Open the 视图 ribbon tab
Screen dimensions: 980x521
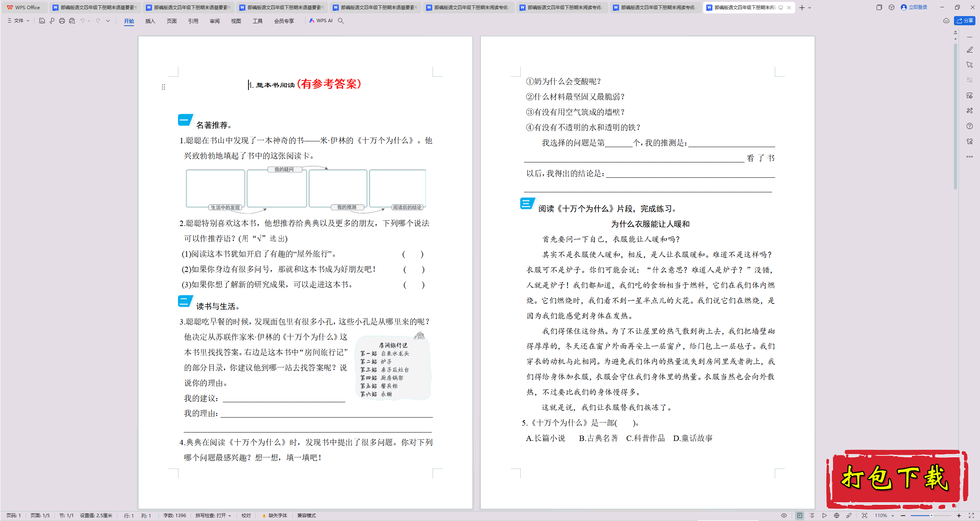(236, 21)
